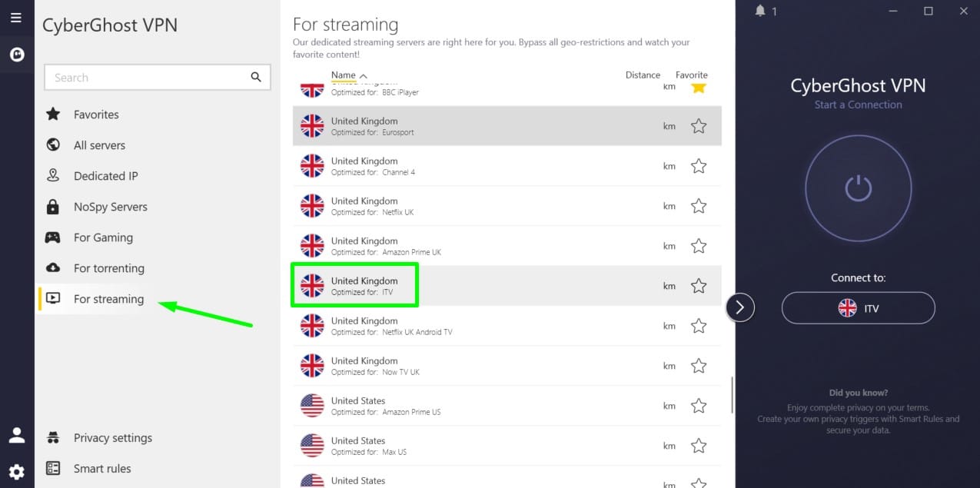Image resolution: width=980 pixels, height=488 pixels.
Task: Favorite the Netflix UK server
Action: click(x=698, y=206)
